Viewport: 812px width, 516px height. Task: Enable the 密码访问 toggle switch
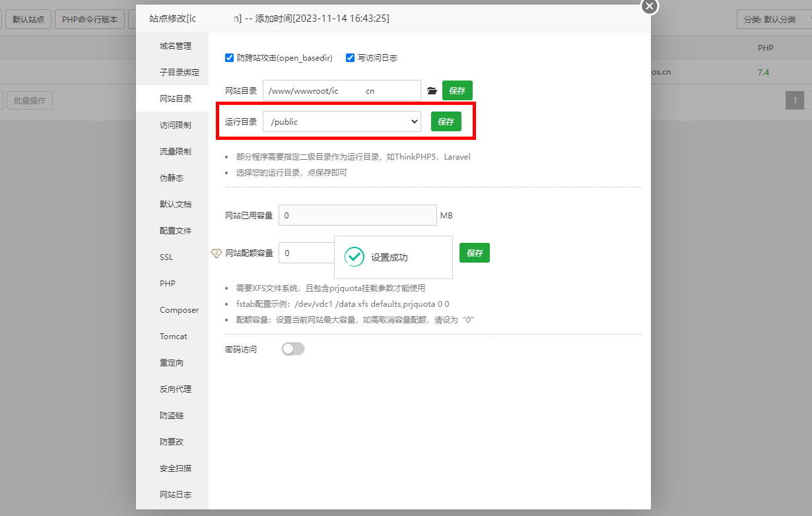(293, 349)
